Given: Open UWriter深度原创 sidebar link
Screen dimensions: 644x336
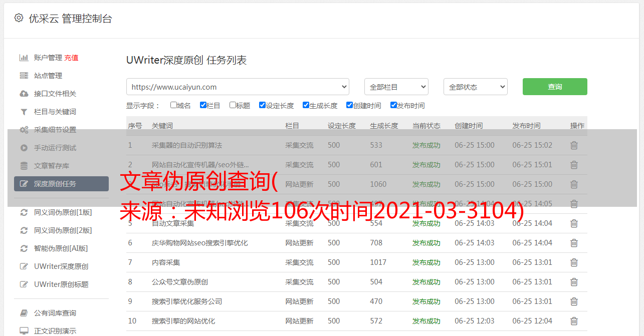Looking at the screenshot, I should point(61,266).
